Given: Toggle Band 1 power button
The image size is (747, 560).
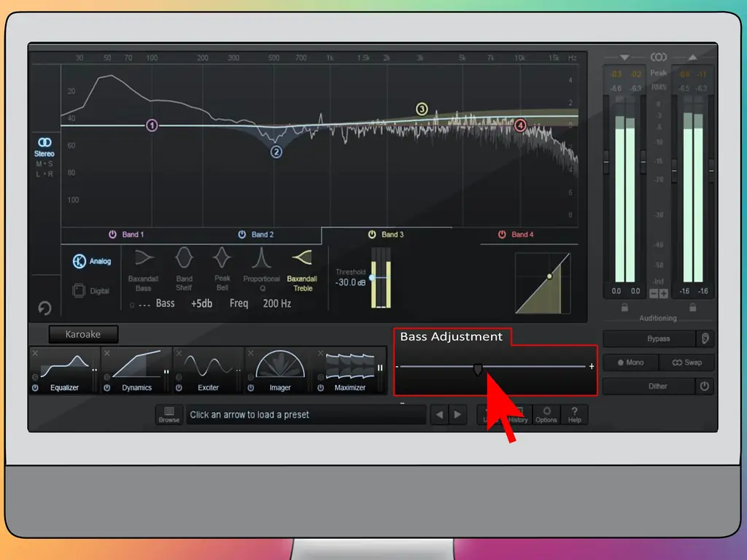Looking at the screenshot, I should coord(112,234).
